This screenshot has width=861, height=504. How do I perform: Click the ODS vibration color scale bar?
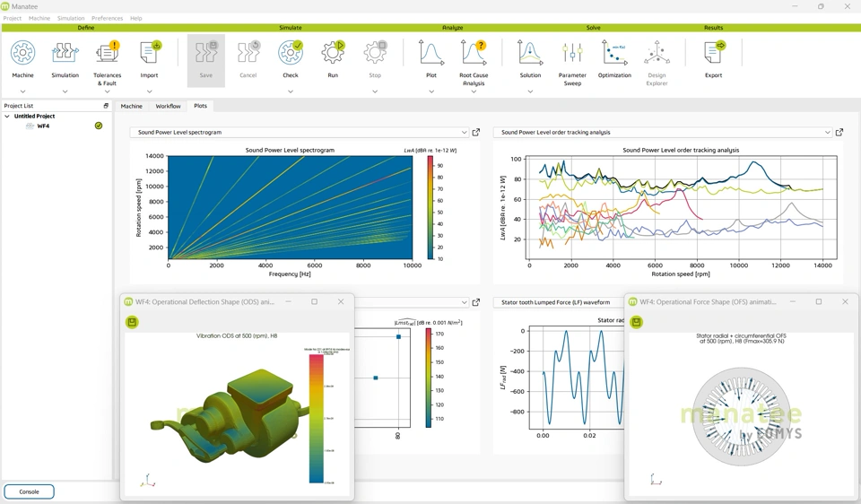317,418
